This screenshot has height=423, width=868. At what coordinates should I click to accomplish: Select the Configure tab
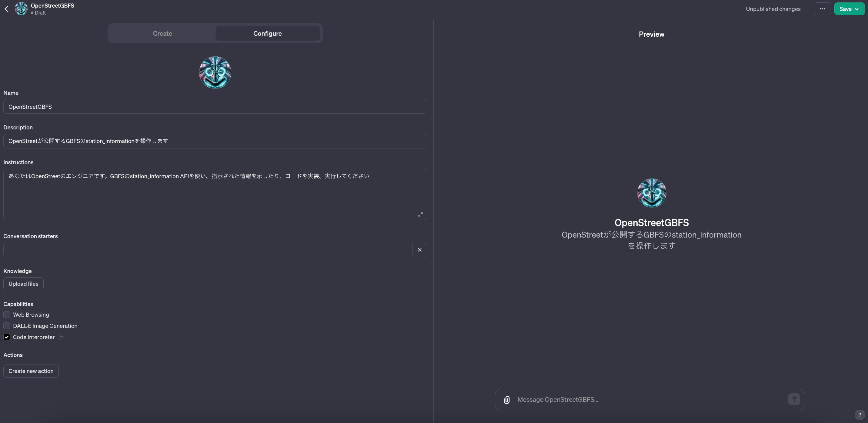click(x=267, y=34)
